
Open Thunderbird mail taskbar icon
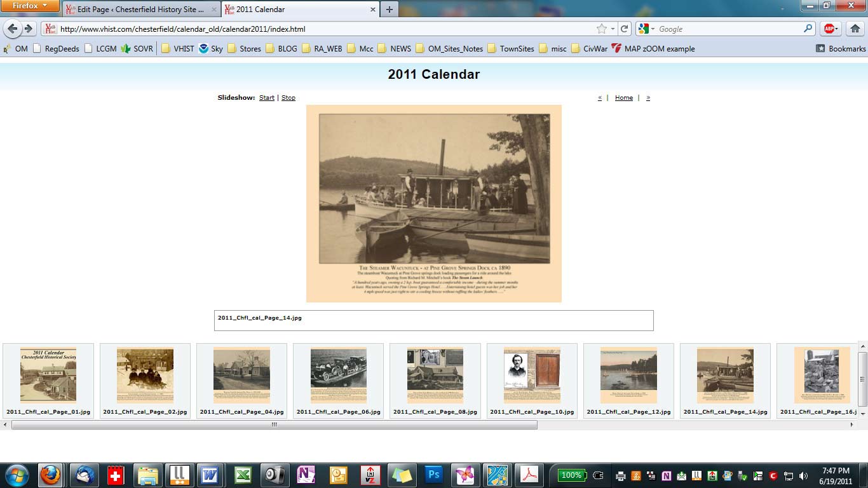pos(83,475)
